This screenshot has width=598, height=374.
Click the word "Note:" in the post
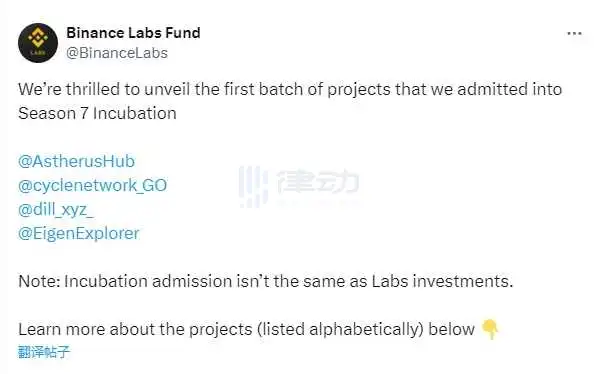(x=39, y=281)
